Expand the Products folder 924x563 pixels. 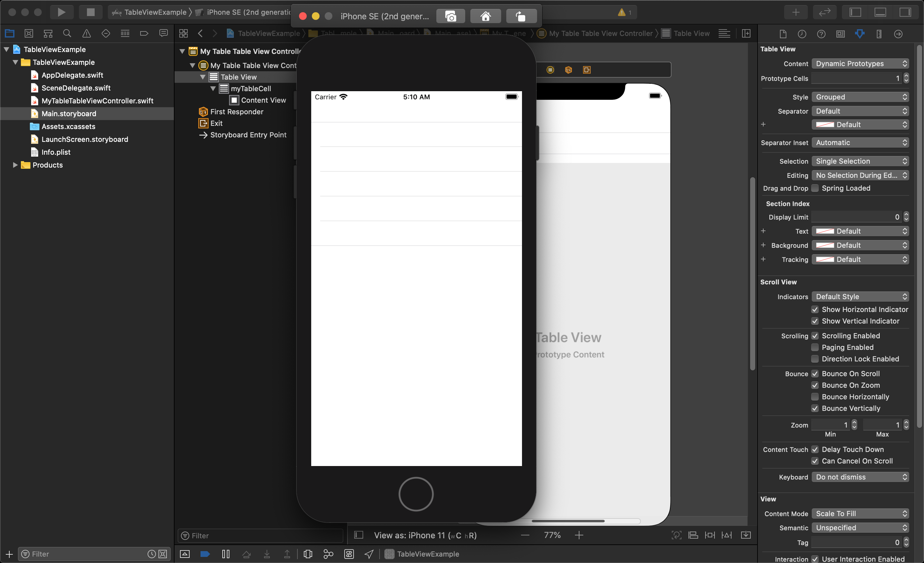click(15, 165)
